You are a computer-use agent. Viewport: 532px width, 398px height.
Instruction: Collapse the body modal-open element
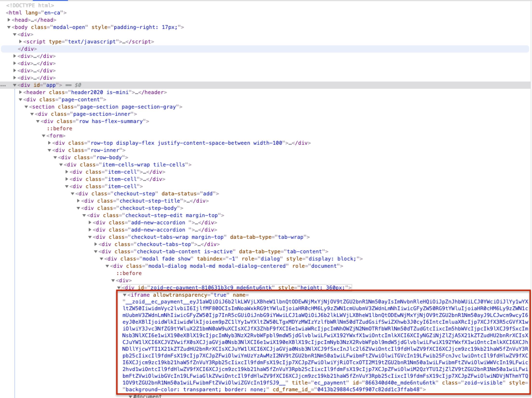(9, 27)
